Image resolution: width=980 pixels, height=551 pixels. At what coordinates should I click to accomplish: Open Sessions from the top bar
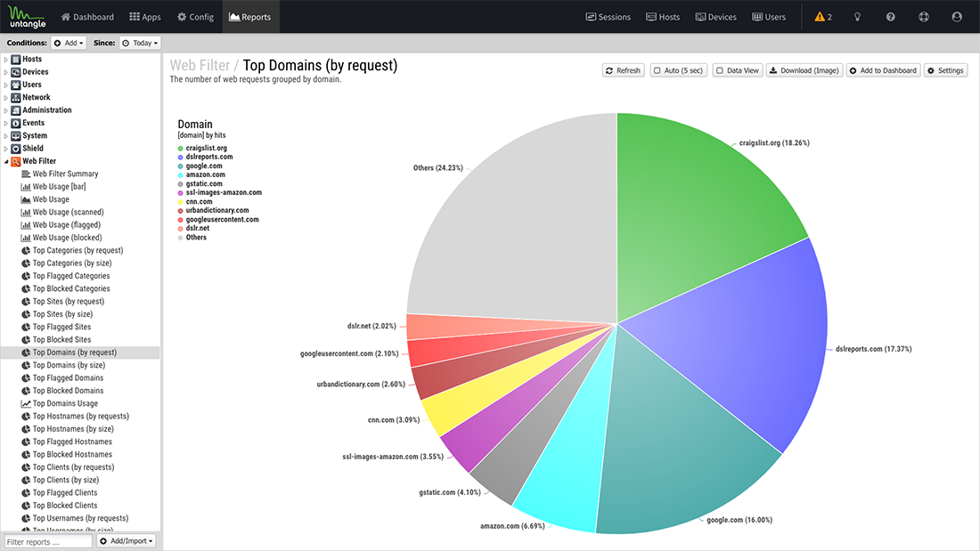click(608, 17)
